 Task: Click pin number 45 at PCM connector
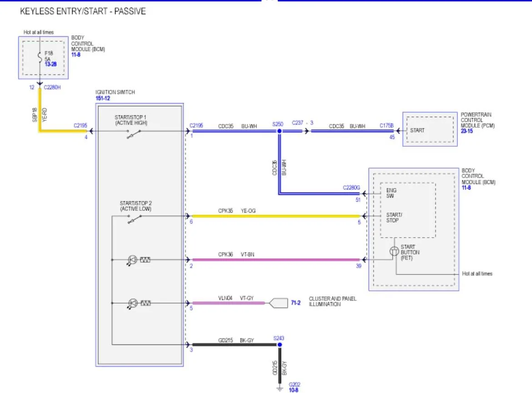click(392, 137)
